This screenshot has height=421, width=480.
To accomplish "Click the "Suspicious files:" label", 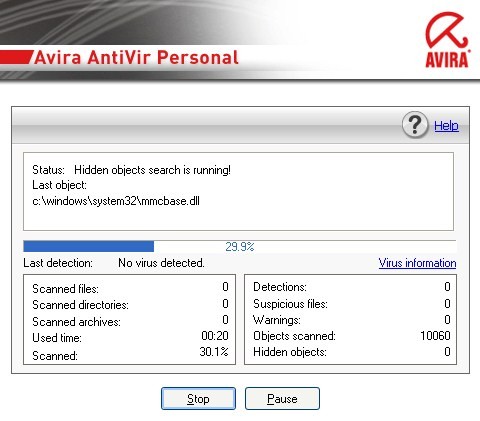I will pyautogui.click(x=290, y=304).
